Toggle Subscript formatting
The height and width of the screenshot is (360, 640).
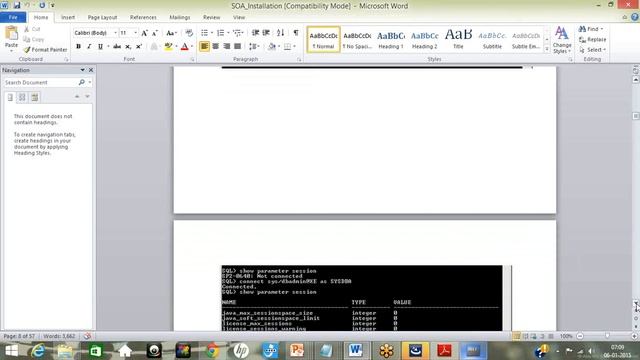[128, 47]
